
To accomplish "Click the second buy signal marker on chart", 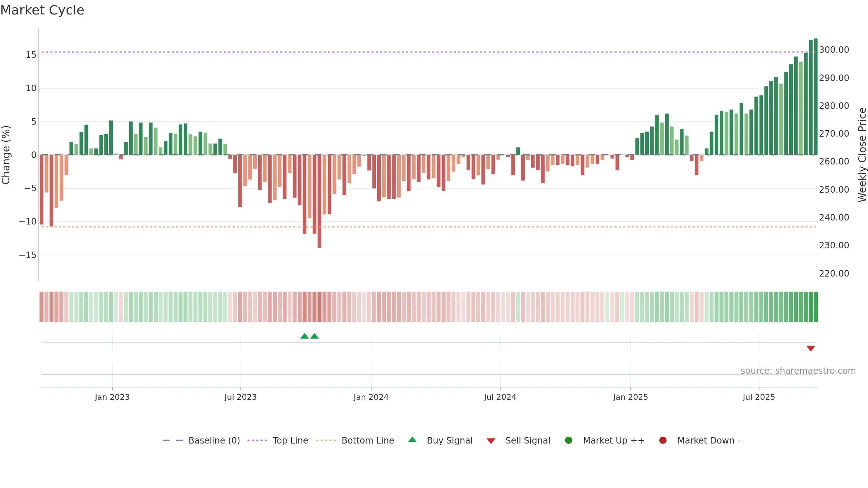I will (315, 336).
